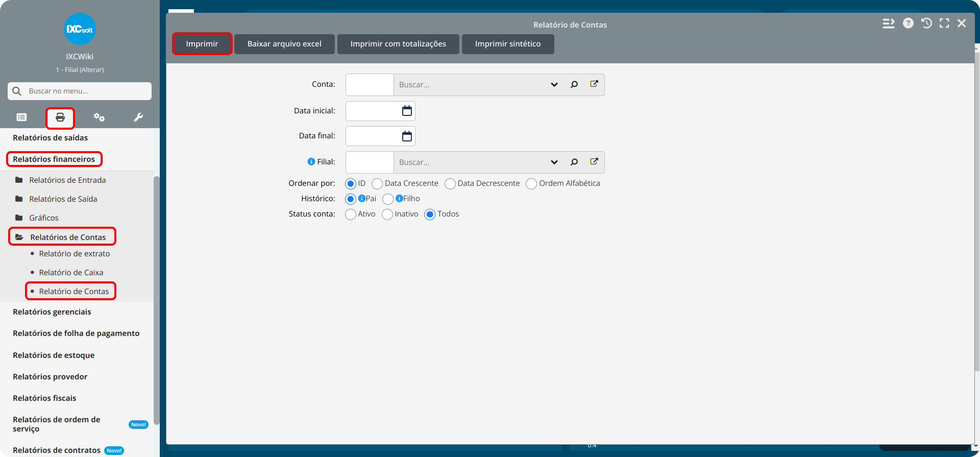Select ID ordering radio button
The height and width of the screenshot is (457, 980).
click(350, 184)
